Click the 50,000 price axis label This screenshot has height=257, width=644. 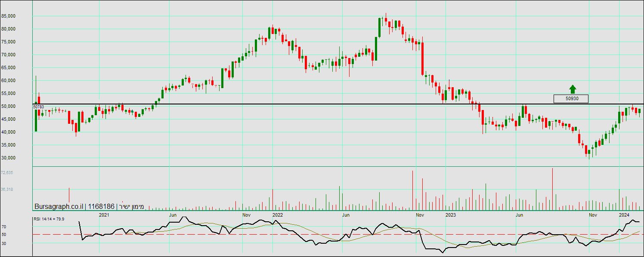(9, 106)
